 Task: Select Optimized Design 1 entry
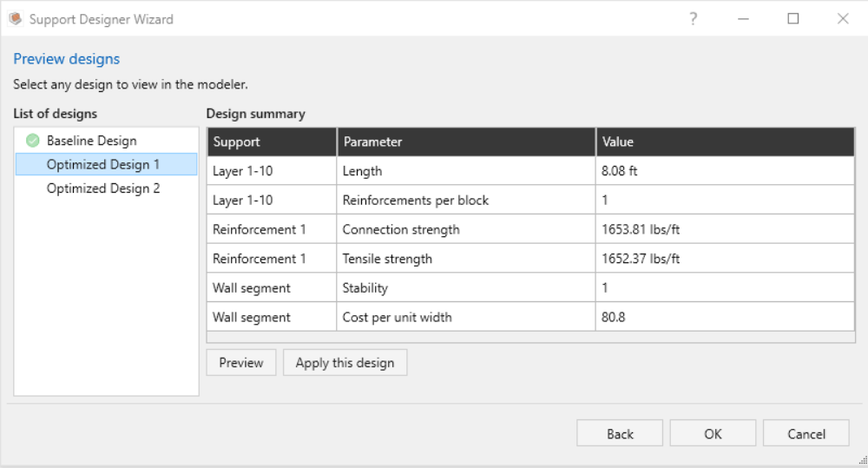tap(102, 164)
